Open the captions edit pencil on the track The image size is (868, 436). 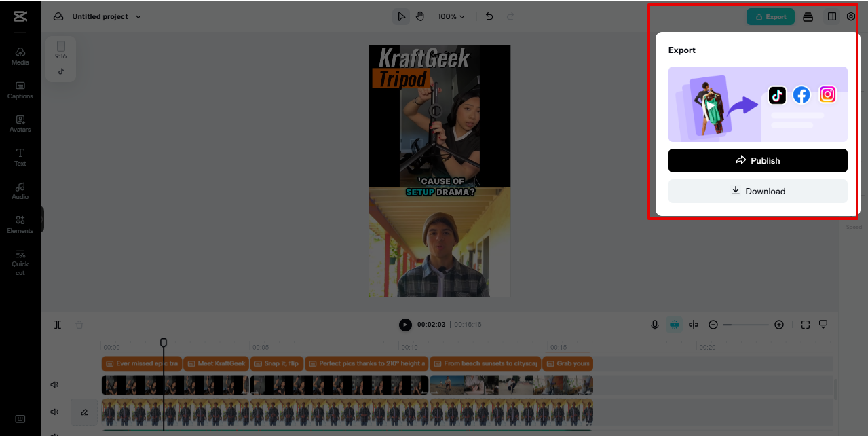(x=83, y=412)
